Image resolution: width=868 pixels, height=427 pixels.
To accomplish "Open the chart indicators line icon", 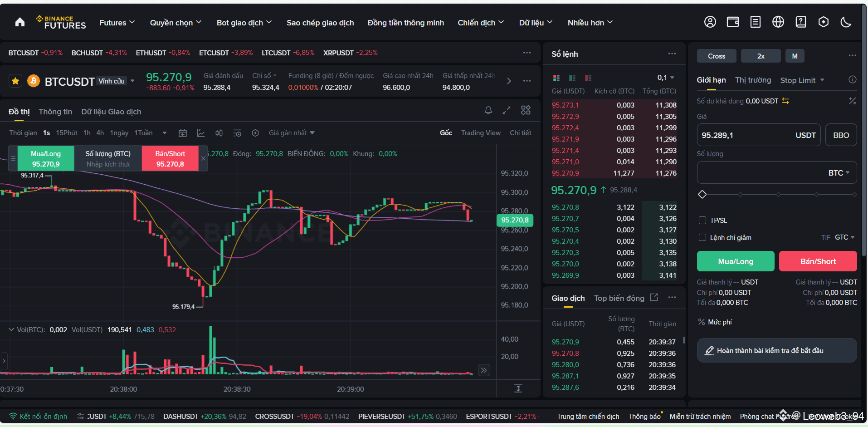I will point(201,133).
